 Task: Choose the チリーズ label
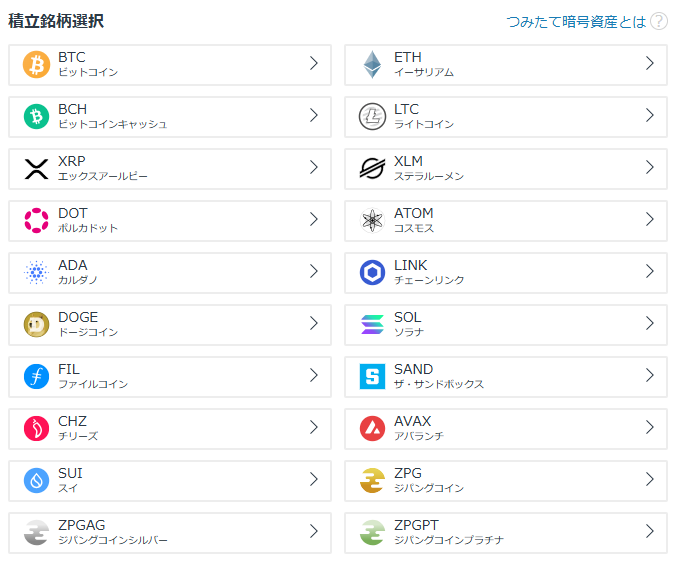(78, 436)
